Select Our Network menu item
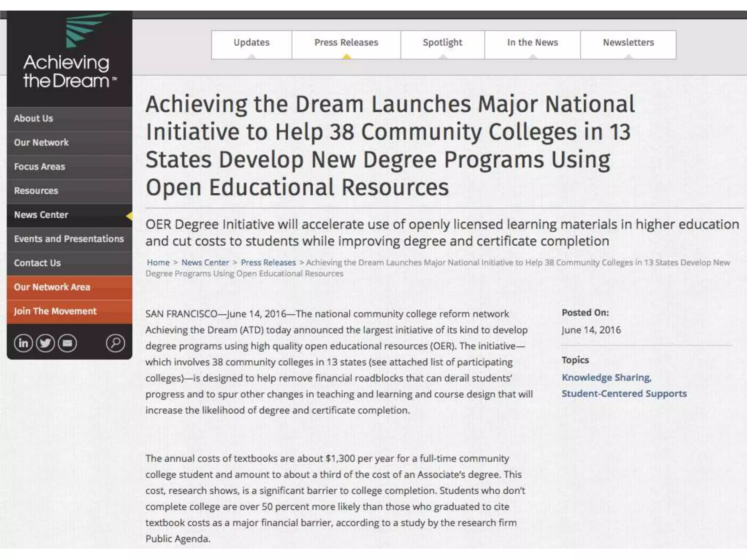Image resolution: width=747 pixels, height=560 pixels. (41, 143)
